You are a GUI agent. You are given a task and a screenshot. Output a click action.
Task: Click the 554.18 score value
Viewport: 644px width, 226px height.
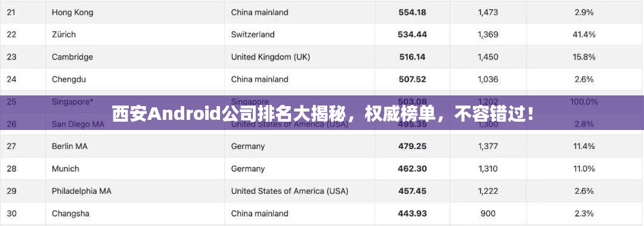tap(413, 13)
